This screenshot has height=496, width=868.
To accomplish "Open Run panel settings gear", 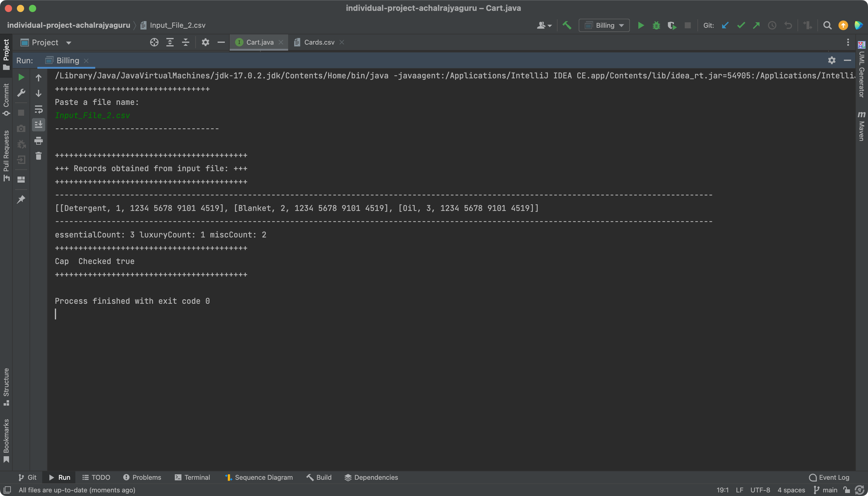I will point(832,60).
